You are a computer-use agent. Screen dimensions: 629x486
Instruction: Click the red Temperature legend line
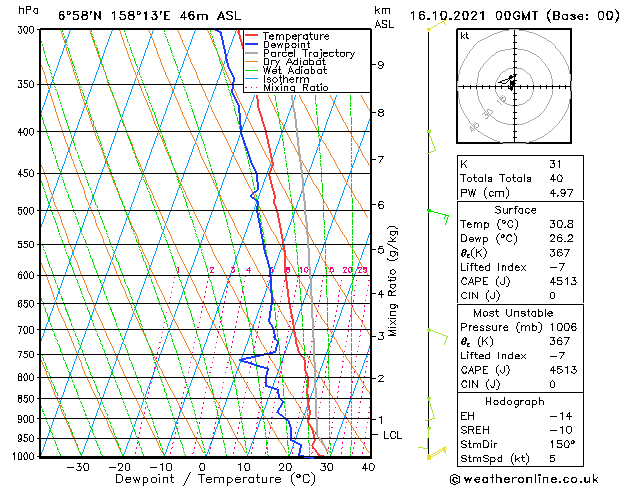(251, 36)
